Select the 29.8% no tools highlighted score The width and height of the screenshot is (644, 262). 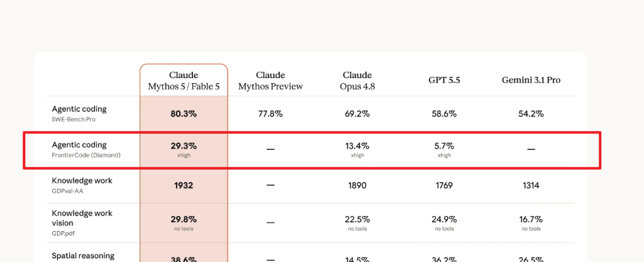pyautogui.click(x=184, y=223)
